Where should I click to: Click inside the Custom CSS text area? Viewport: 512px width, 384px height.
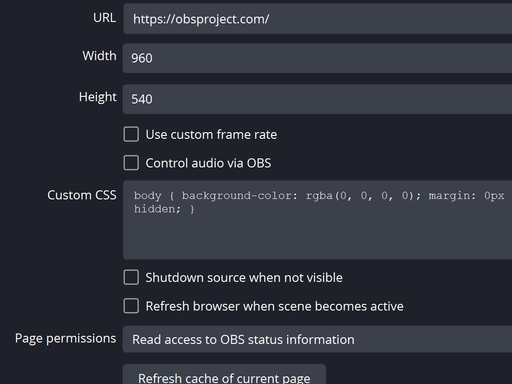tap(318, 220)
